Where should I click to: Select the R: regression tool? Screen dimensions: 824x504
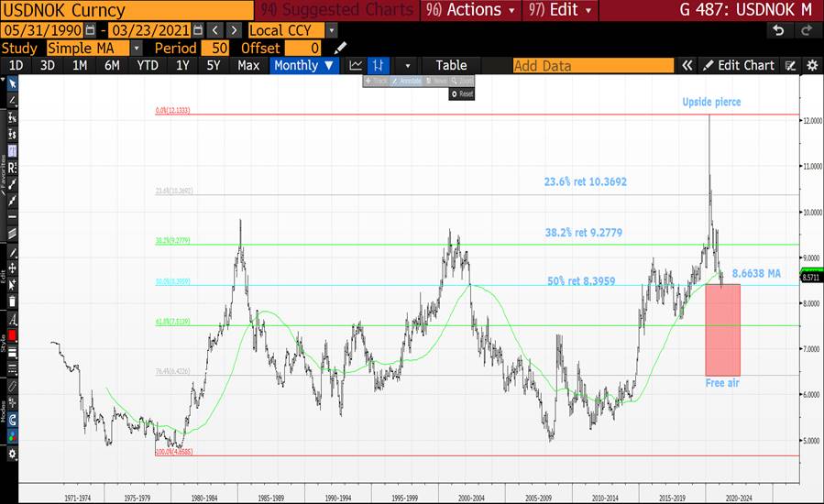pos(12,169)
